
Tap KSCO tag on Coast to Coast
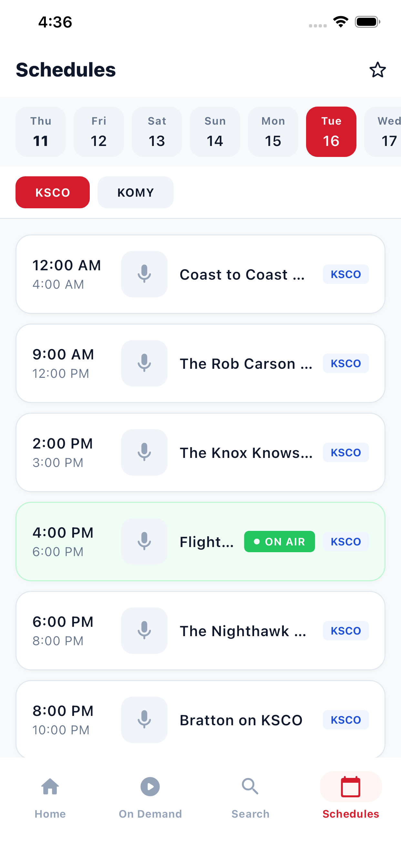pos(346,274)
